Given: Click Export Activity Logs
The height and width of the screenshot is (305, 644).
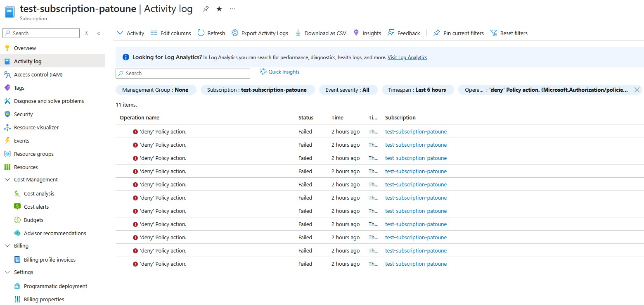Looking at the screenshot, I should click(260, 33).
